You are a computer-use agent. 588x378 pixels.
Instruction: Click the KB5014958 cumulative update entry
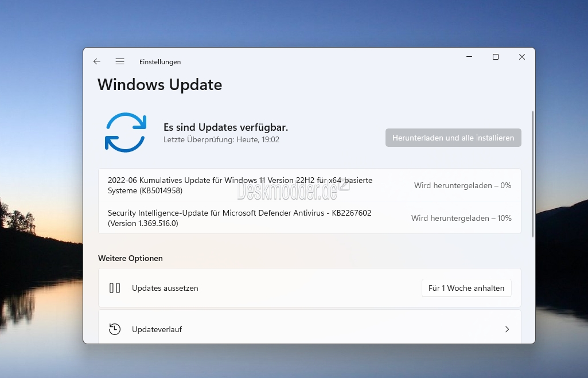(309, 185)
